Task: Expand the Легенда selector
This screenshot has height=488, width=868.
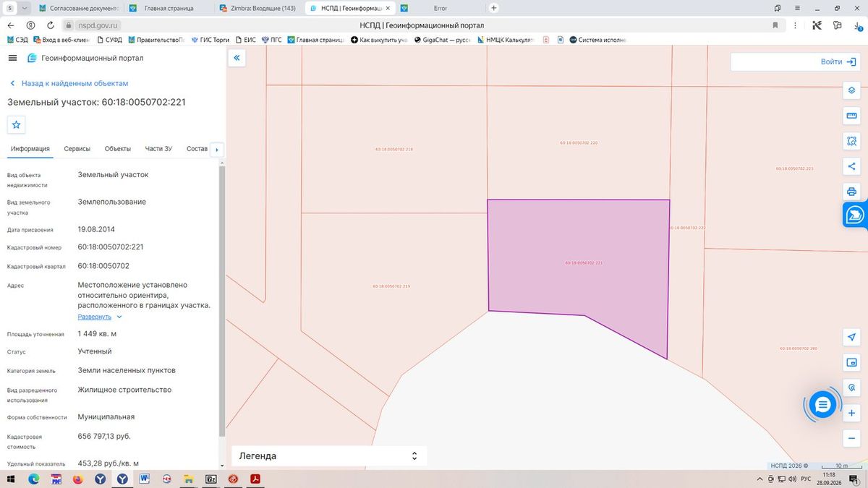Action: (329, 456)
